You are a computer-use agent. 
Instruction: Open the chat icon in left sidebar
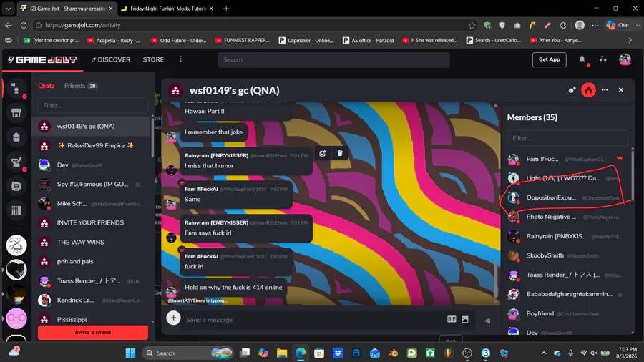coord(16,89)
